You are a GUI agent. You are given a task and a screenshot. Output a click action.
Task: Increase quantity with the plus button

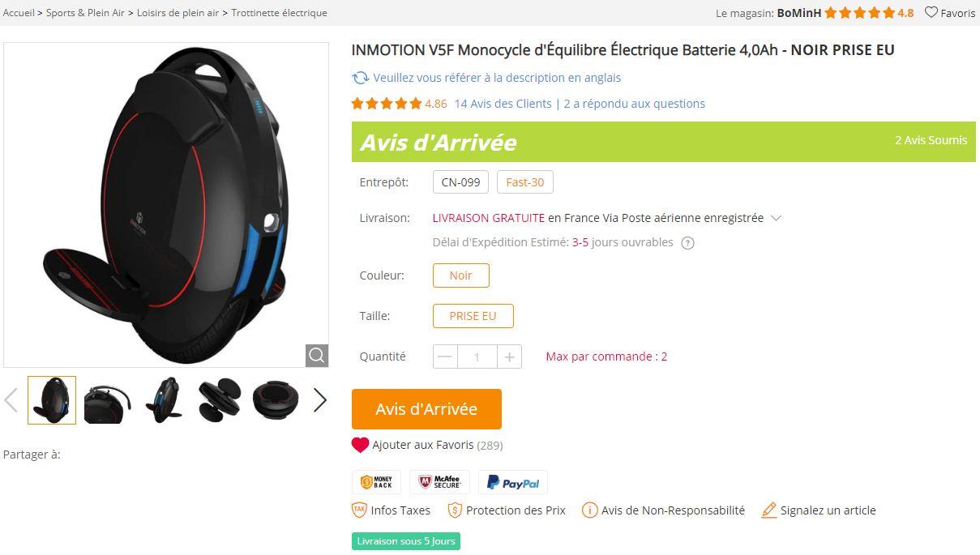pyautogui.click(x=509, y=356)
